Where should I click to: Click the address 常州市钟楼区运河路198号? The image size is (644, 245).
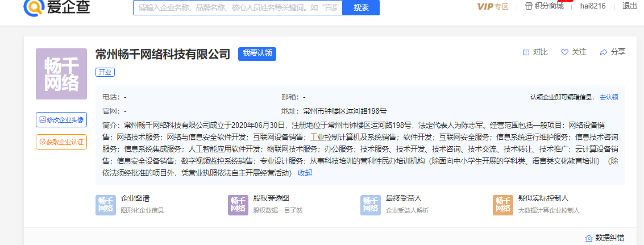pyautogui.click(x=344, y=111)
